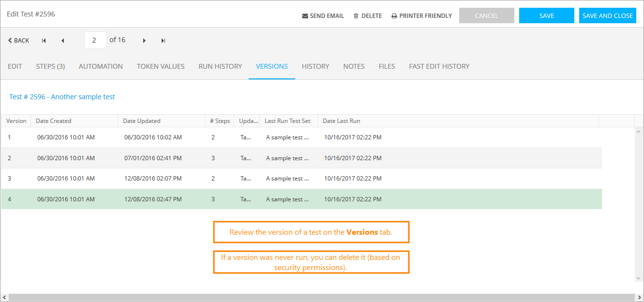Click the Printer Friendly icon
644x302 pixels.
pos(394,16)
